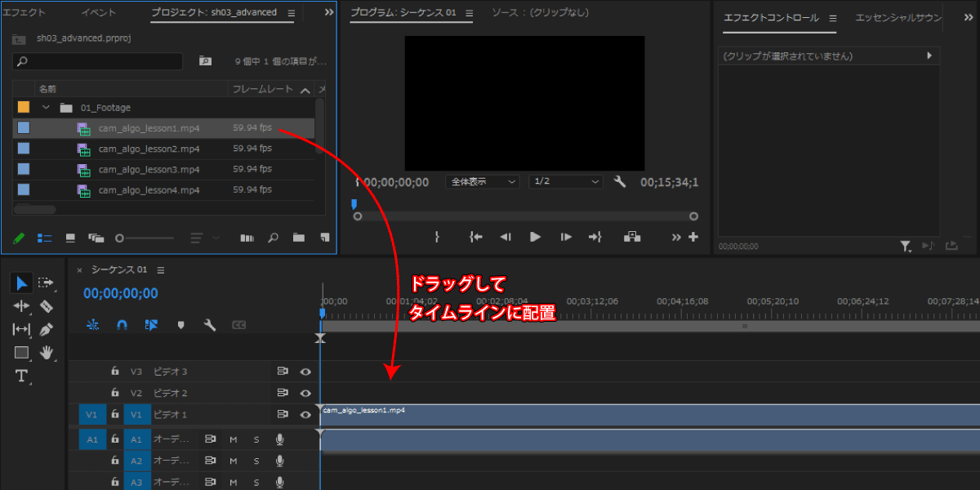Select the Razor tool in the toolbox
This screenshot has height=490, width=980.
click(x=46, y=306)
